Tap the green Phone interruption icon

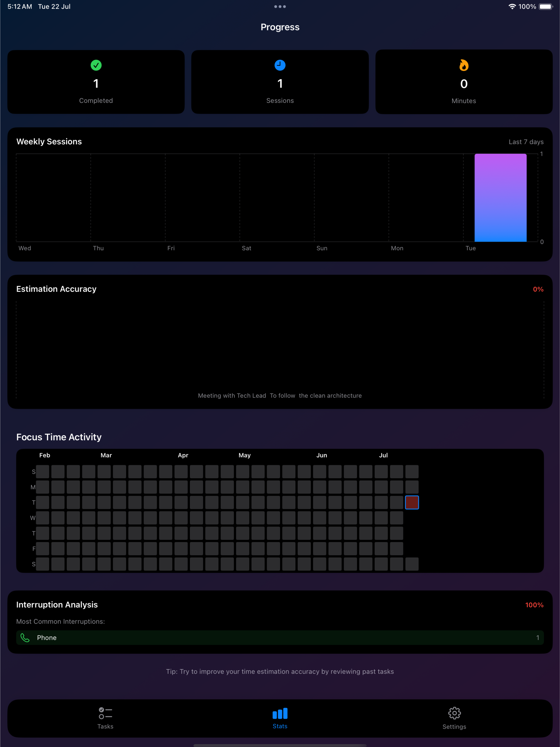coord(25,638)
